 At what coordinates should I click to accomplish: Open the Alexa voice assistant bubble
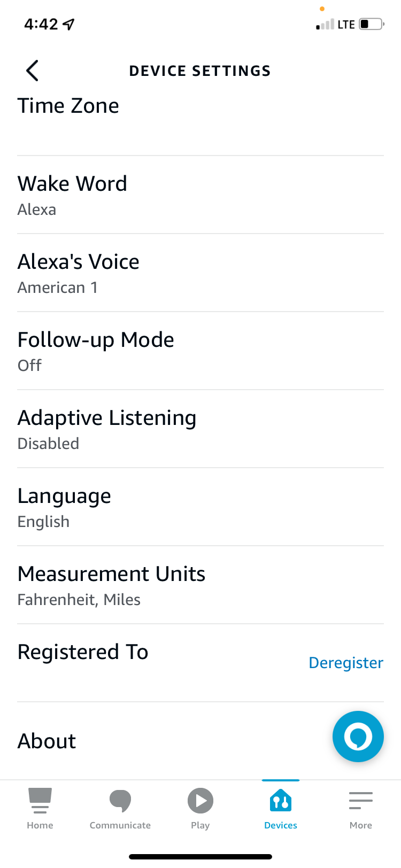[358, 737]
